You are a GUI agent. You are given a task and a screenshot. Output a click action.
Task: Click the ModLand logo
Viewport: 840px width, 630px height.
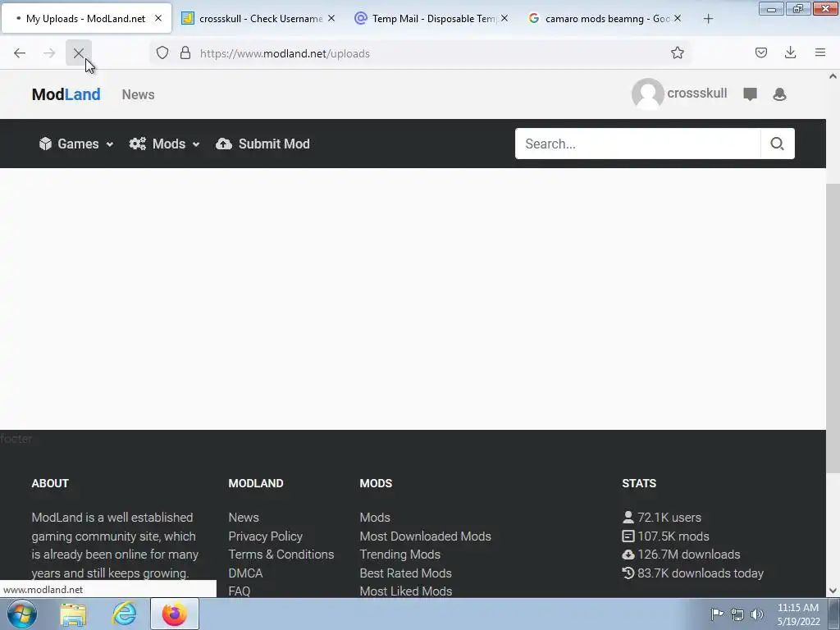click(66, 94)
